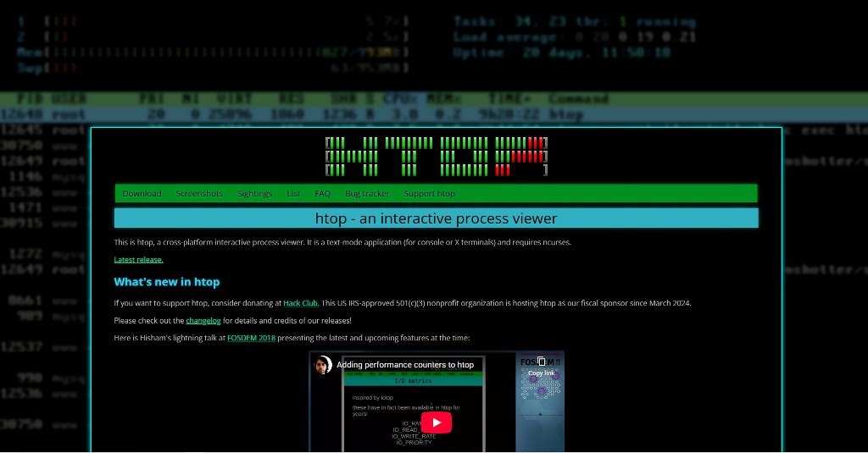Image resolution: width=868 pixels, height=453 pixels.
Task: Click the embedded video thumbnail slide
Action: [437, 402]
